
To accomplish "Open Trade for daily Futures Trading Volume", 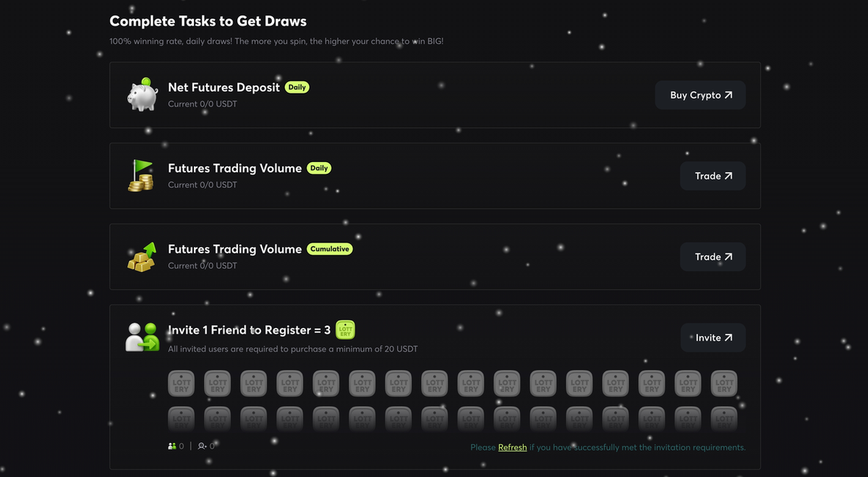I will point(712,176).
